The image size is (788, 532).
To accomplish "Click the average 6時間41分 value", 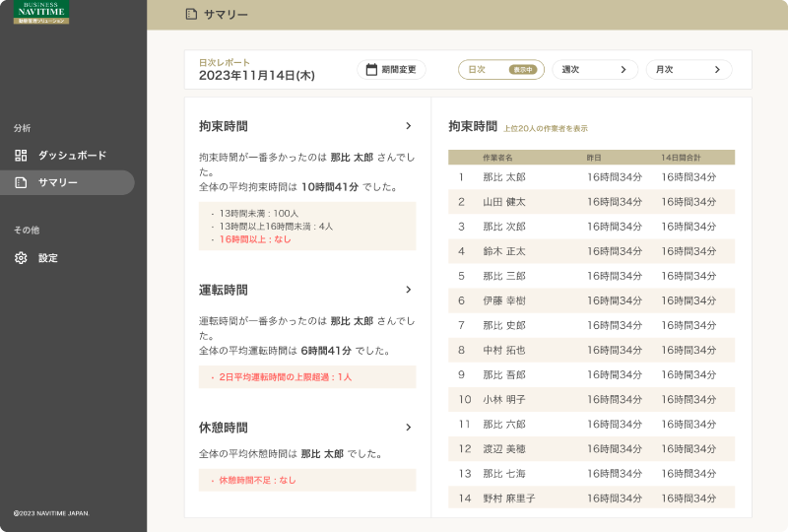I will pos(326,351).
